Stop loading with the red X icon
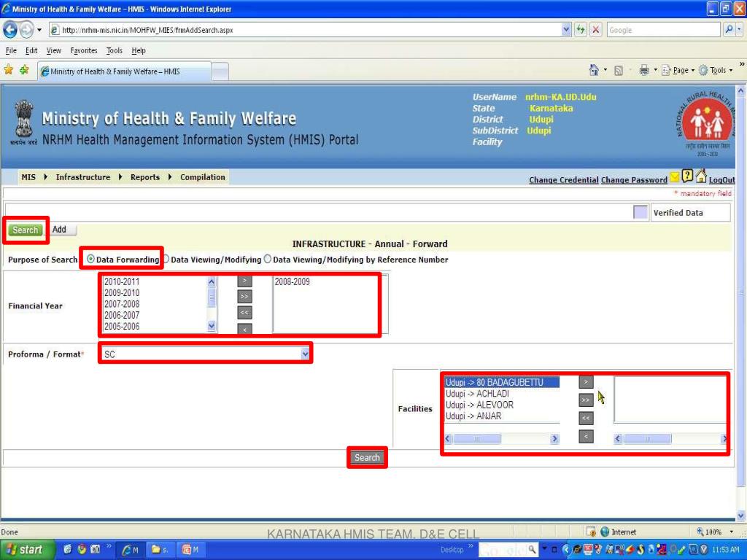This screenshot has width=747, height=560. tap(595, 30)
